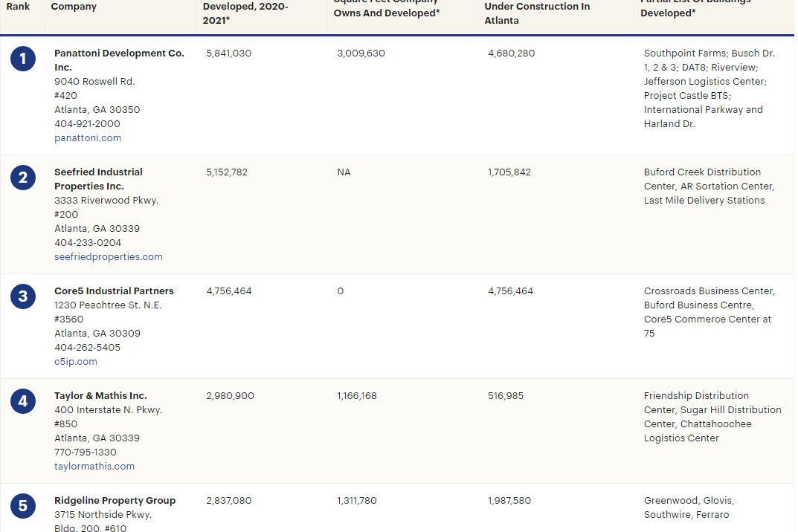Screen dimensions: 798x532
Task: Click the rank 2 circle badge
Action: (23, 178)
